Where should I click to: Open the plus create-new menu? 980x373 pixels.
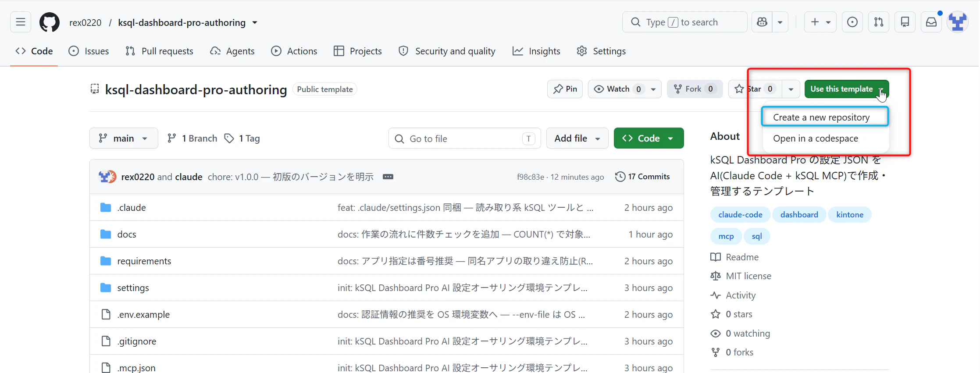(x=820, y=22)
